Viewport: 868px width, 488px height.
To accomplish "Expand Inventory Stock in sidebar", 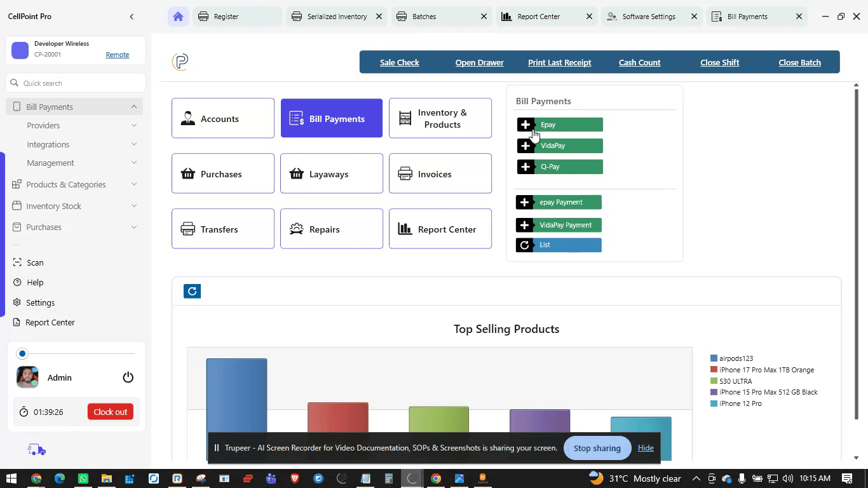I will click(134, 206).
